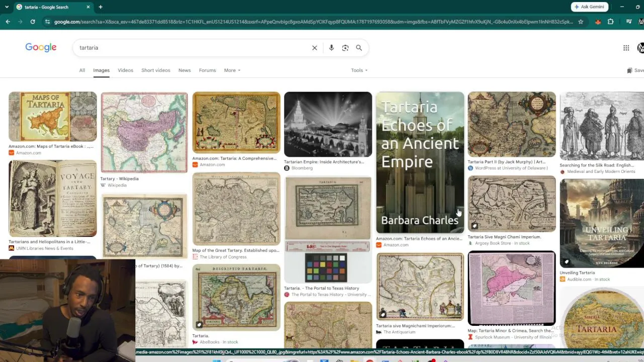Open the Chrome Extensions puzzle menu
Viewport: 644px width, 362px height.
pos(611,22)
